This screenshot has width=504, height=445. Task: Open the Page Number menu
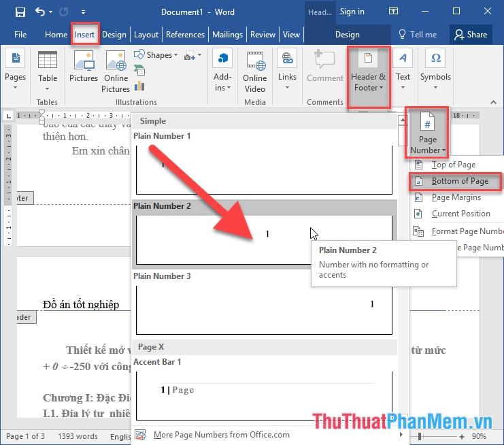click(427, 132)
